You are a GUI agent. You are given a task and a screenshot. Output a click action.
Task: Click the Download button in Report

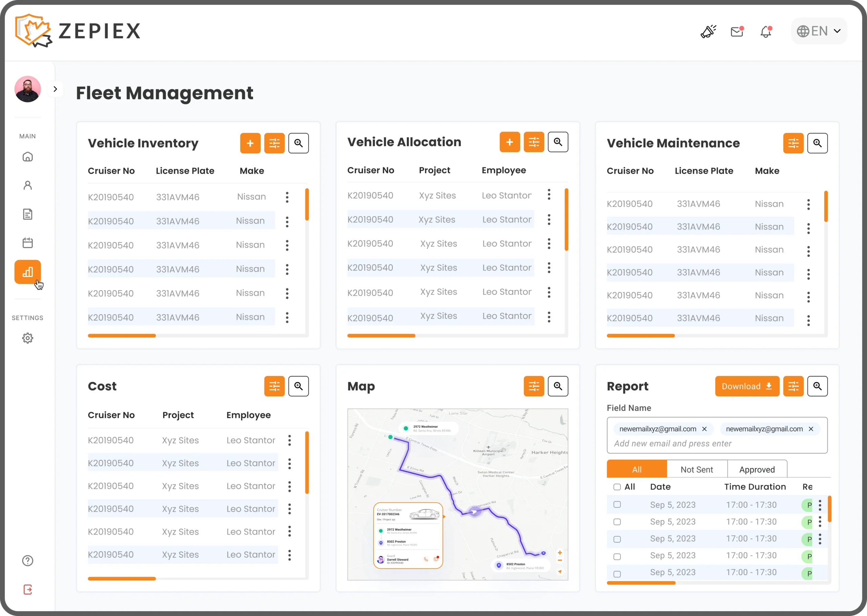coord(747,386)
